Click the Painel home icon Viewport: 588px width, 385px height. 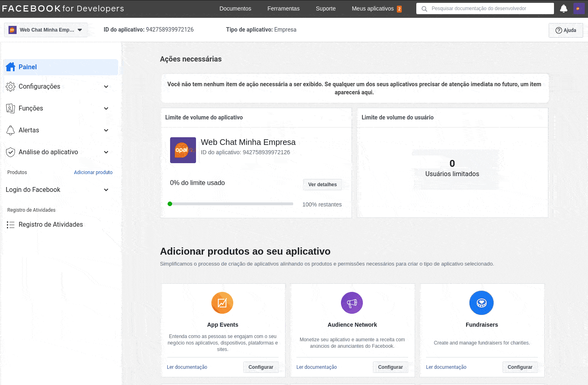tap(11, 67)
